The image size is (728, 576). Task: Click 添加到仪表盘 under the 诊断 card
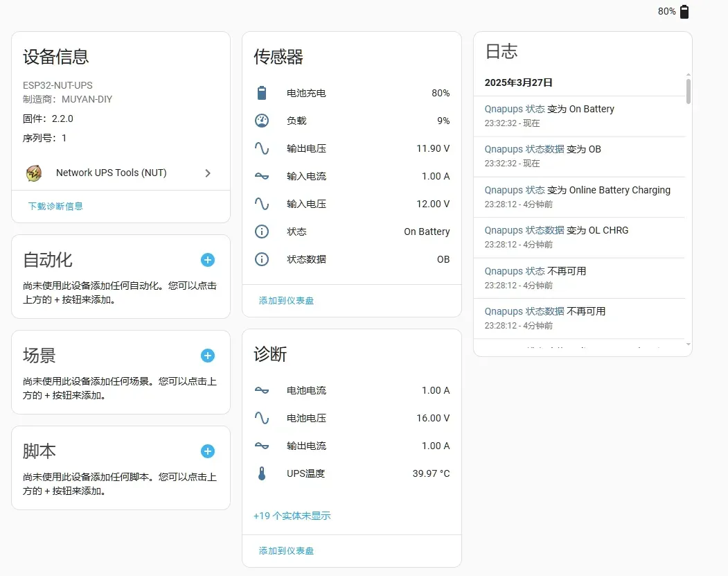(x=286, y=551)
